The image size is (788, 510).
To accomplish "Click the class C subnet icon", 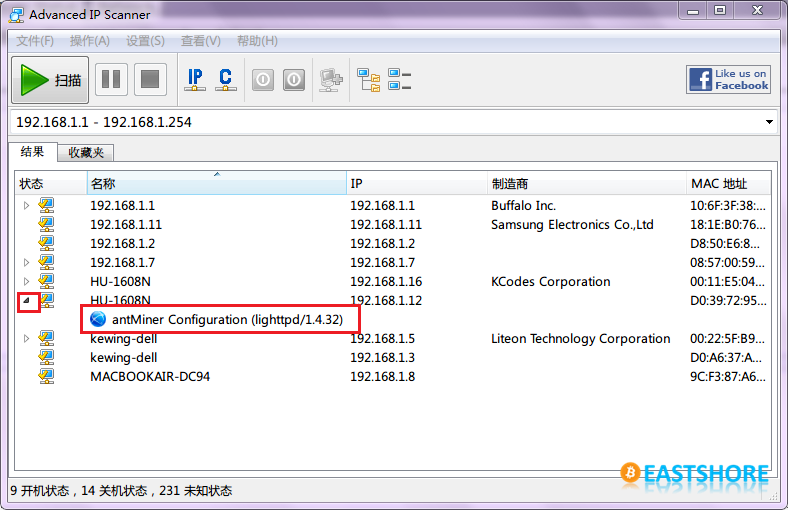I will pos(226,80).
